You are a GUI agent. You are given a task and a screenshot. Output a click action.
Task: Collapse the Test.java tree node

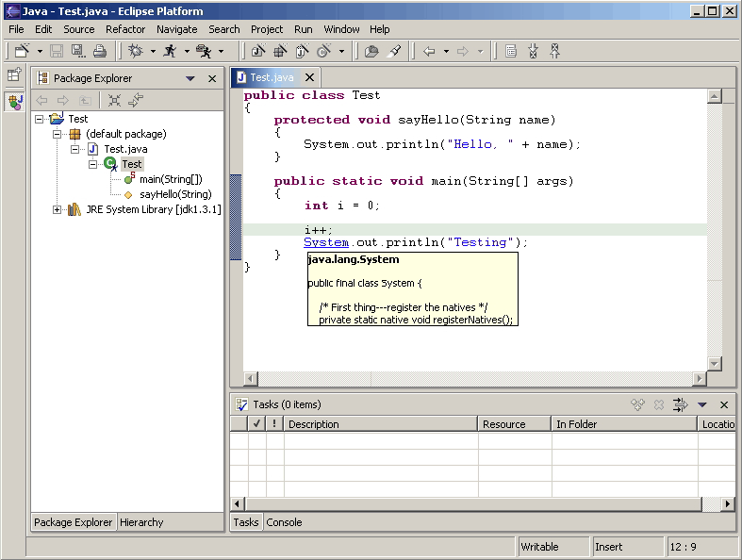pyautogui.click(x=74, y=150)
